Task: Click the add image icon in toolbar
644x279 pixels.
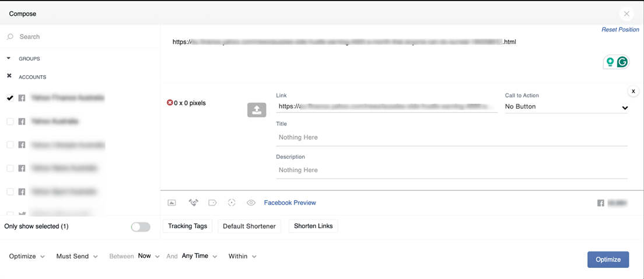Action: point(171,203)
